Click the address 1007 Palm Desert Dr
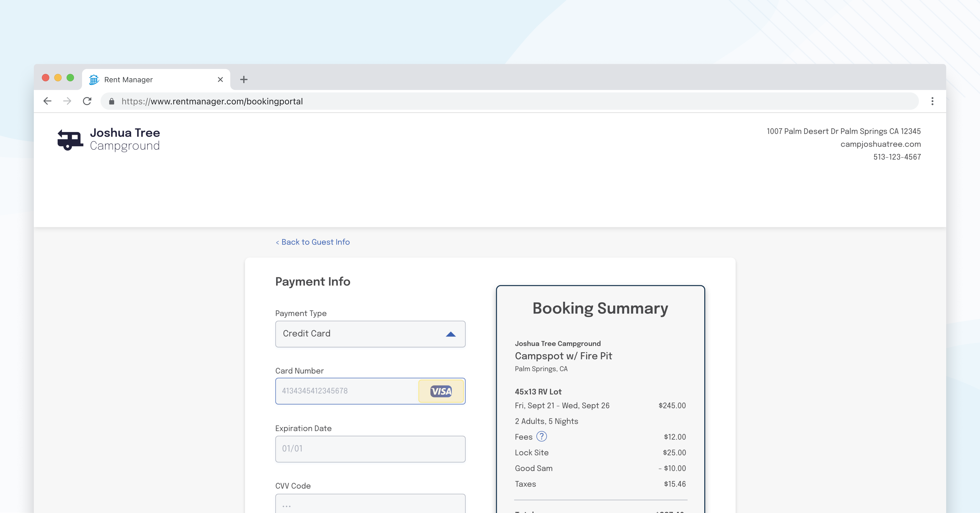Screen dimensions: 980x513 843,131
